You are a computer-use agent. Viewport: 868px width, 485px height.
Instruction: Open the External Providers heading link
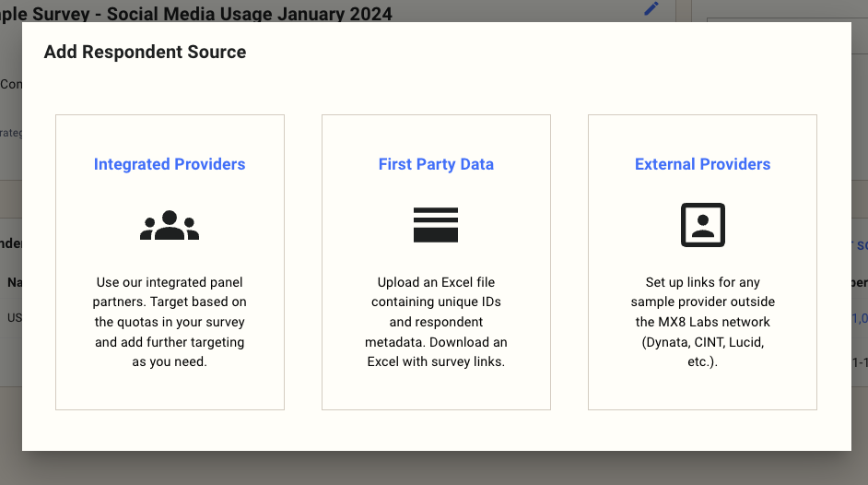[x=702, y=164]
